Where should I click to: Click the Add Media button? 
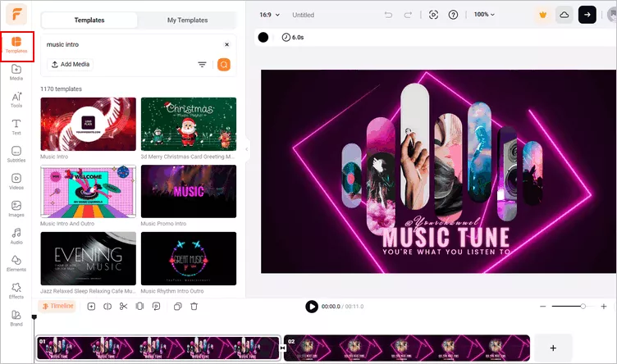point(71,64)
